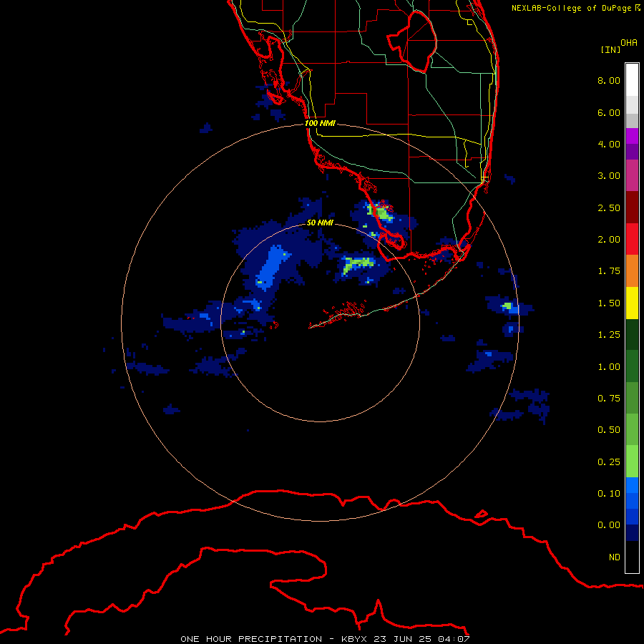Image resolution: width=644 pixels, height=644 pixels.
Task: Click the 1.25 legend value
Action: coord(609,335)
